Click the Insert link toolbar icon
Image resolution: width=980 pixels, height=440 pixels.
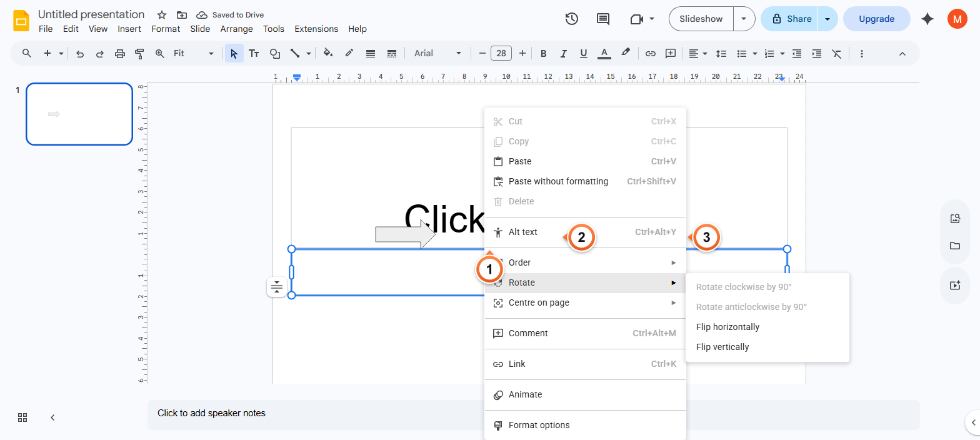[x=651, y=54]
